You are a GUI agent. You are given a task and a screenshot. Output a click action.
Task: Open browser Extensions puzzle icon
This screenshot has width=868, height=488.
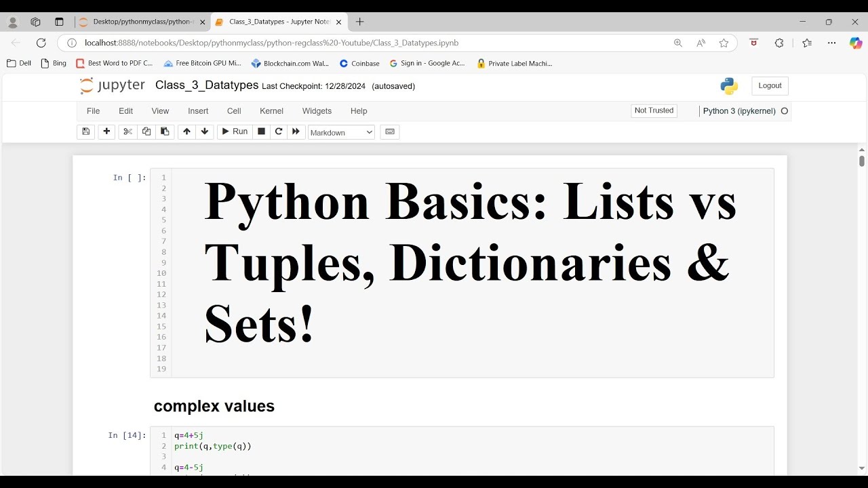779,43
